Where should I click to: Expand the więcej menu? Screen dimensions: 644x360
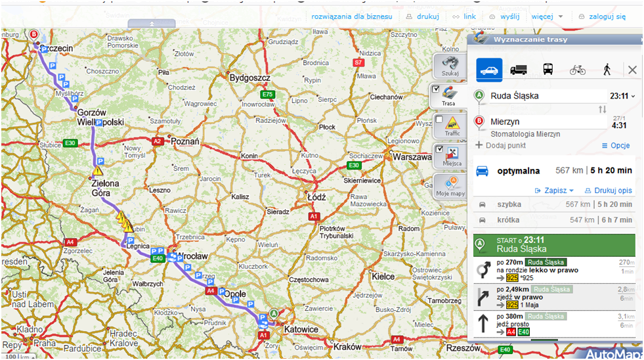(547, 16)
